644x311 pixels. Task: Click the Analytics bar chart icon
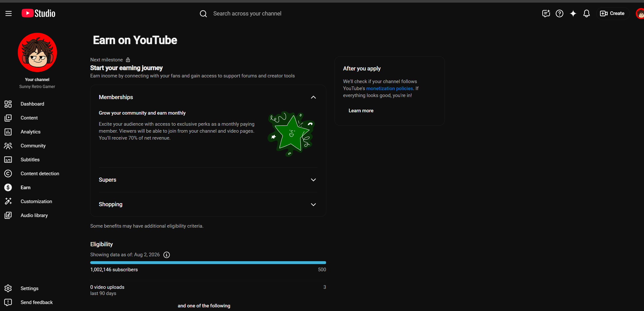click(8, 132)
